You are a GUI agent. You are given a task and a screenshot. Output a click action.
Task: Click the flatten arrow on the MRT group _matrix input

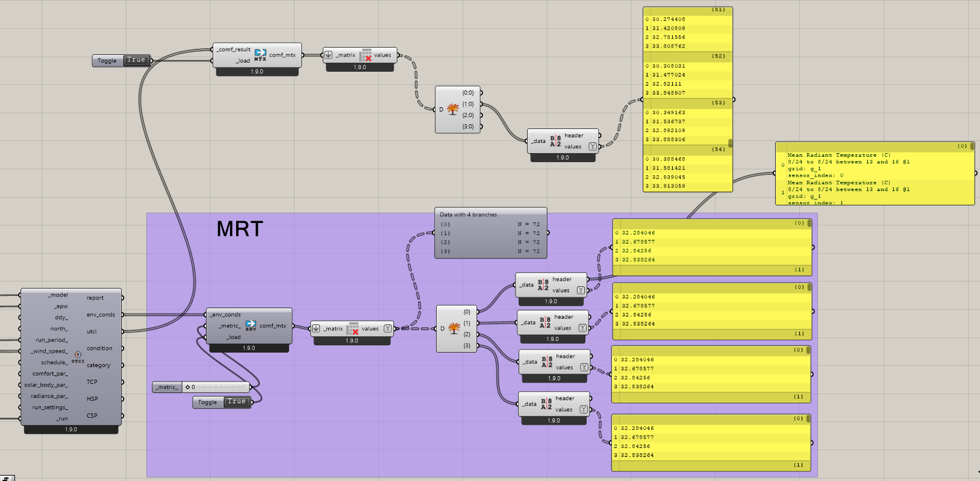point(316,329)
